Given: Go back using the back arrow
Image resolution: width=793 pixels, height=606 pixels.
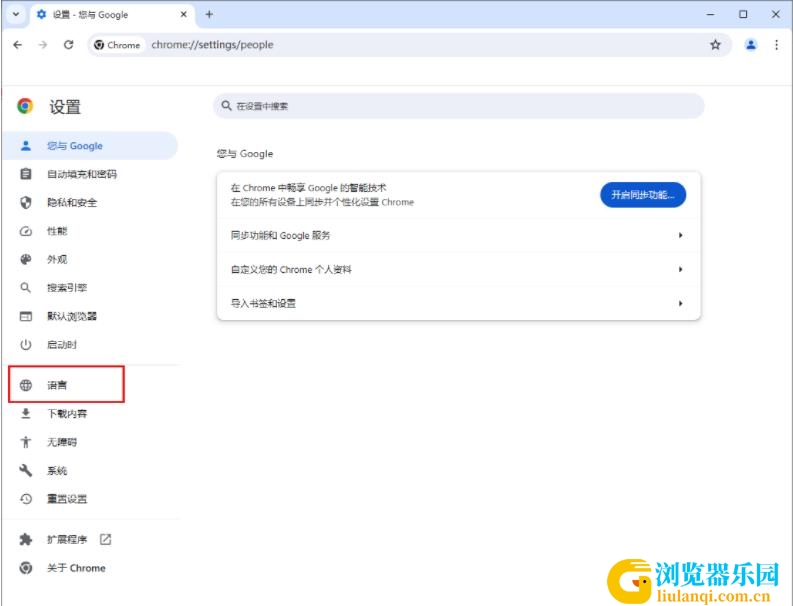Looking at the screenshot, I should pyautogui.click(x=18, y=45).
